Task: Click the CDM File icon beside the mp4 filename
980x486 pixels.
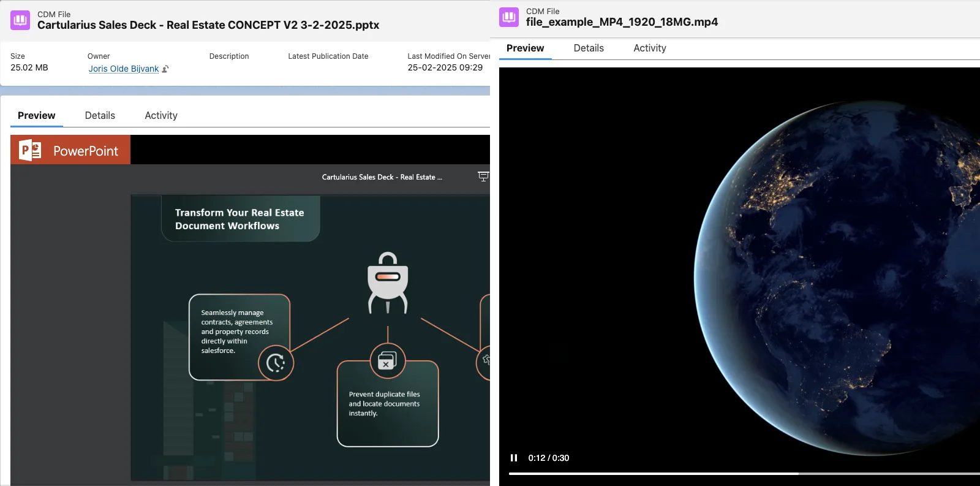Action: pos(509,17)
